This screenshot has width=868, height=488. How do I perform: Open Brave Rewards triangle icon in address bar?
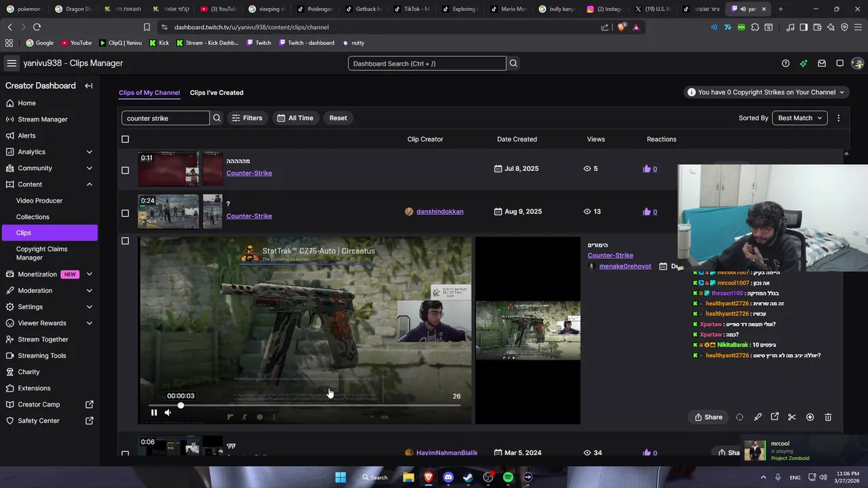click(x=636, y=27)
